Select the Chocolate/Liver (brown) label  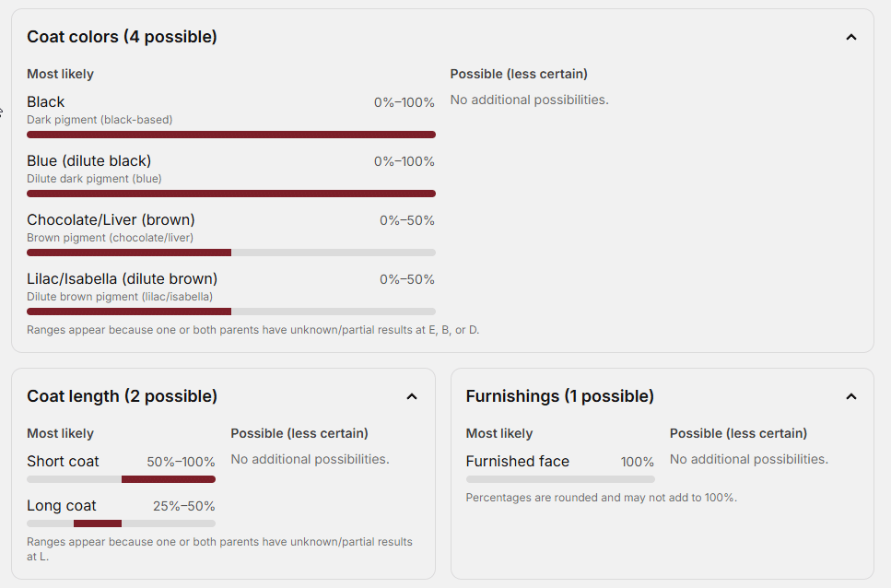coord(111,220)
